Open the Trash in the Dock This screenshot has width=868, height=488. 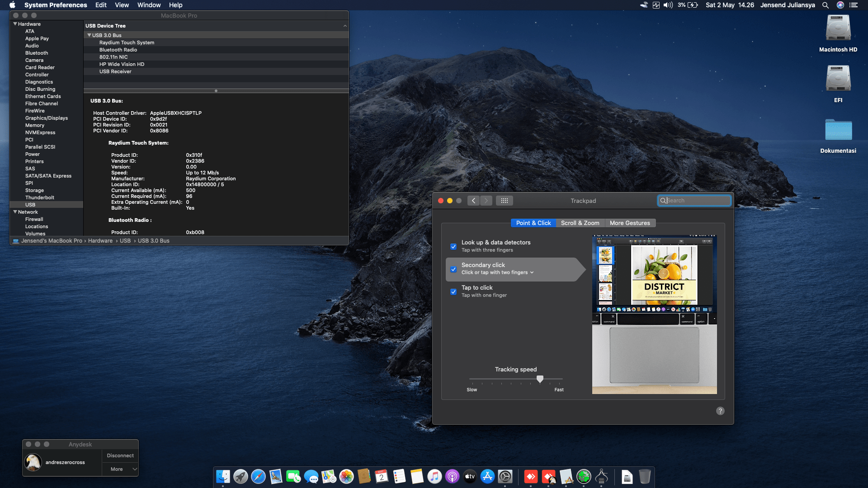click(645, 476)
